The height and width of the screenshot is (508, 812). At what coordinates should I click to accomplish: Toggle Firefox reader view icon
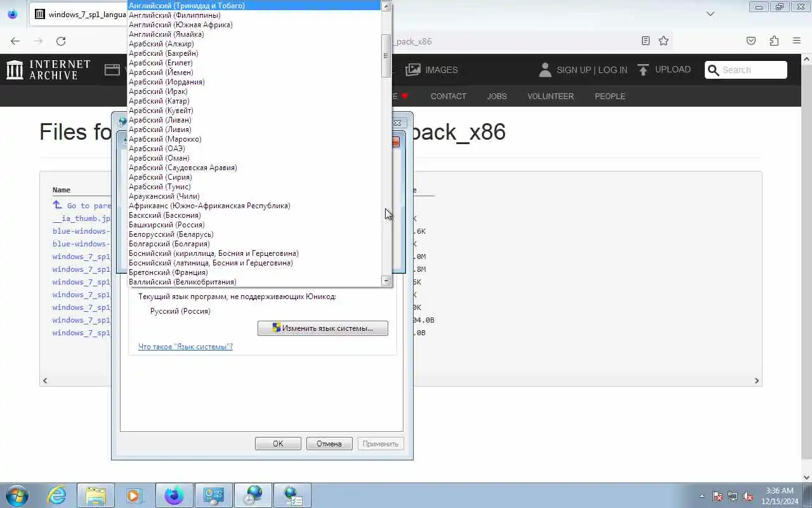(x=646, y=41)
